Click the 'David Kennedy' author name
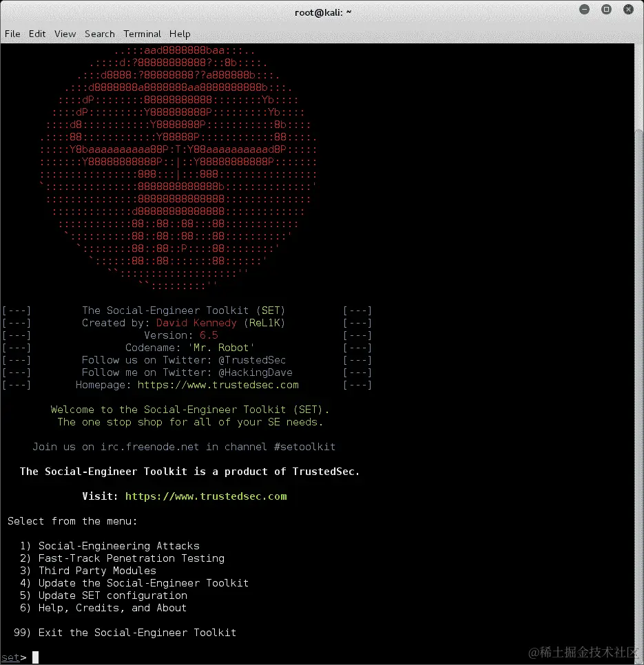 pos(196,323)
